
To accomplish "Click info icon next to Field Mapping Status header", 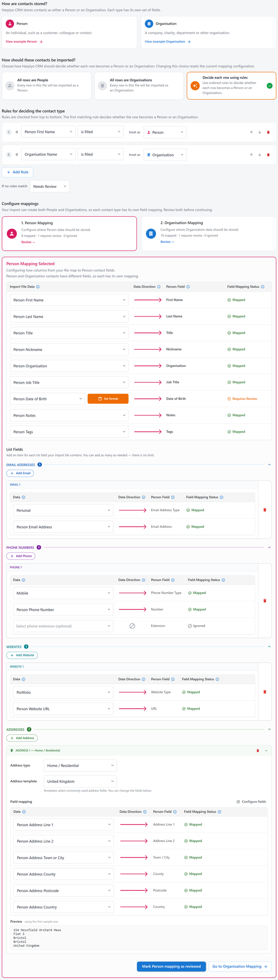I will pyautogui.click(x=263, y=287).
